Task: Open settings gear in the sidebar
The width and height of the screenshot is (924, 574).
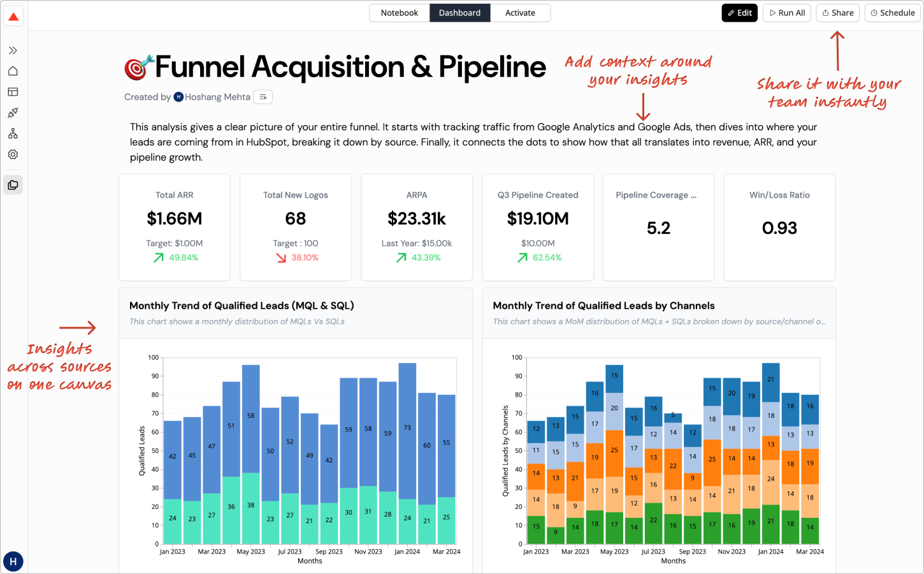Action: click(13, 154)
